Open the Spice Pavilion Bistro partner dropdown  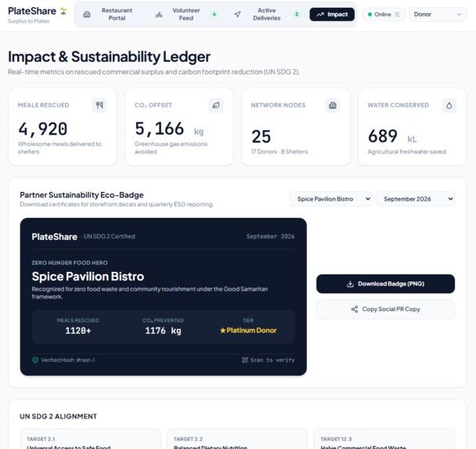(x=331, y=199)
